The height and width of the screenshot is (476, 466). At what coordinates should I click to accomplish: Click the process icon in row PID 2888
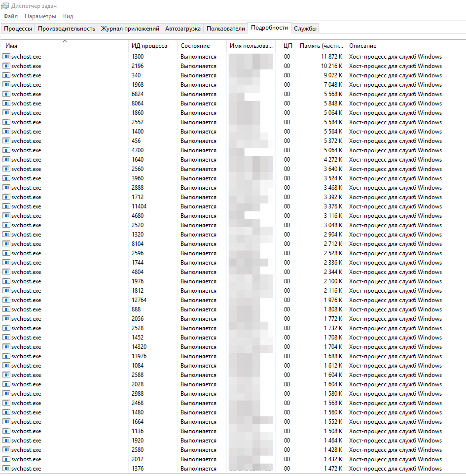click(x=6, y=188)
